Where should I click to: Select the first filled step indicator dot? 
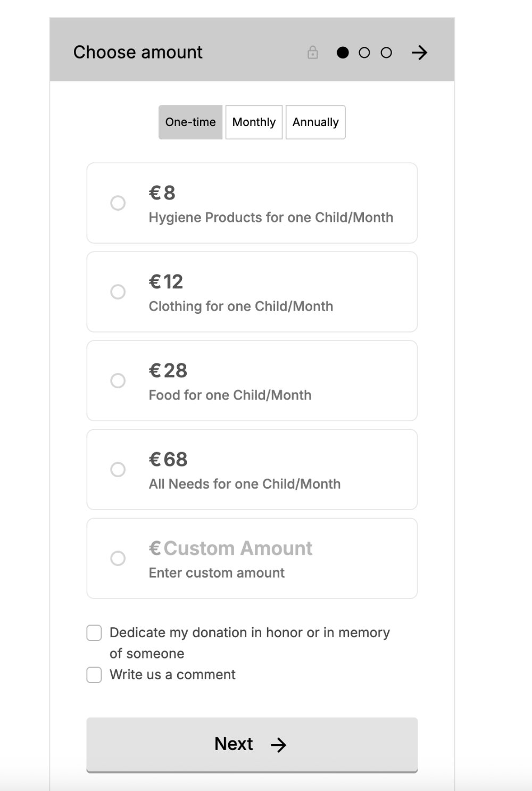coord(343,53)
